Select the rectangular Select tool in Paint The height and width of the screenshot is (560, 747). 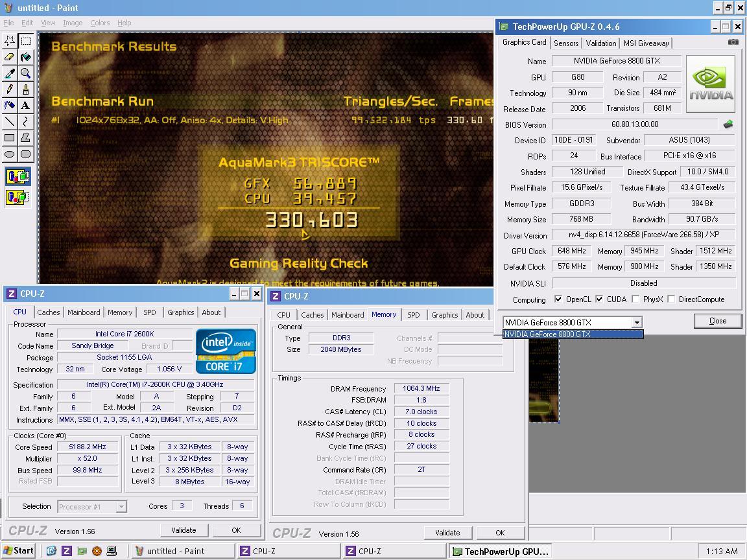click(x=26, y=41)
